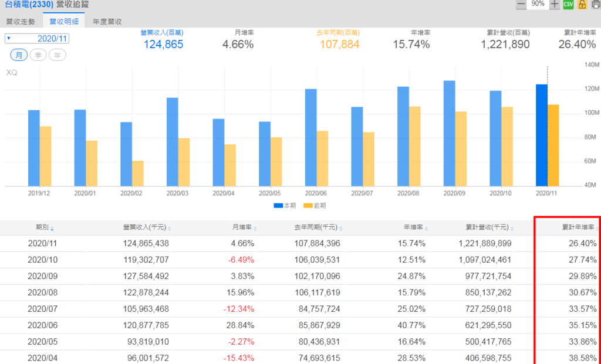Screen dimensions: 601x364
Task: Click the red -6.49% monthly growth cell
Action: [241, 260]
